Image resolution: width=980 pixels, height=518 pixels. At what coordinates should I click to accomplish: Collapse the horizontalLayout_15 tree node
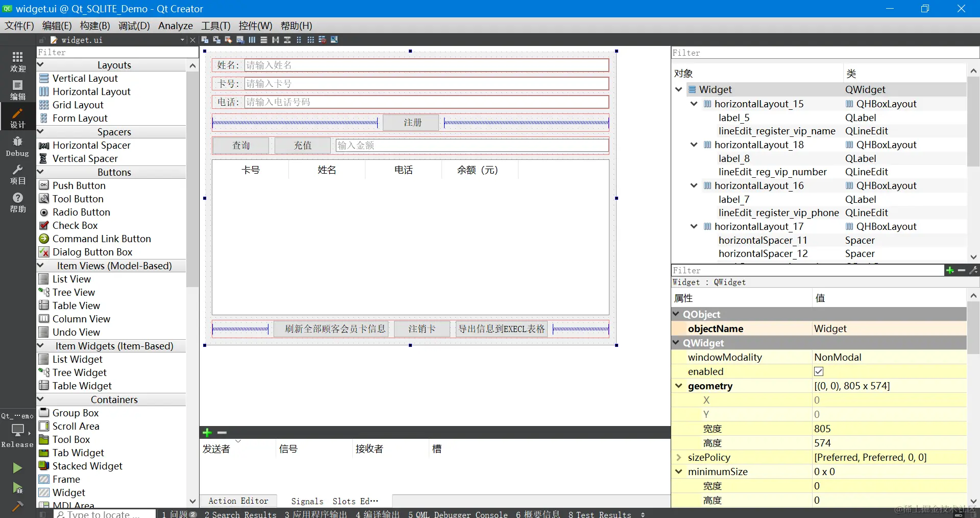(693, 104)
